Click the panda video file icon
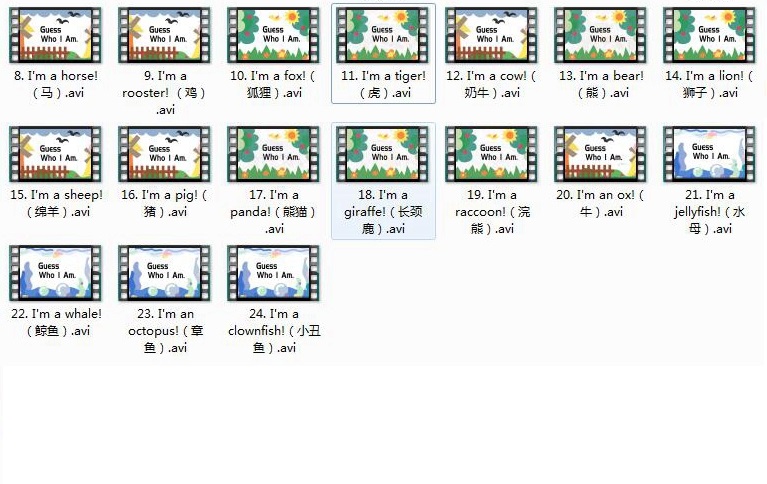767x484 pixels. [x=274, y=153]
